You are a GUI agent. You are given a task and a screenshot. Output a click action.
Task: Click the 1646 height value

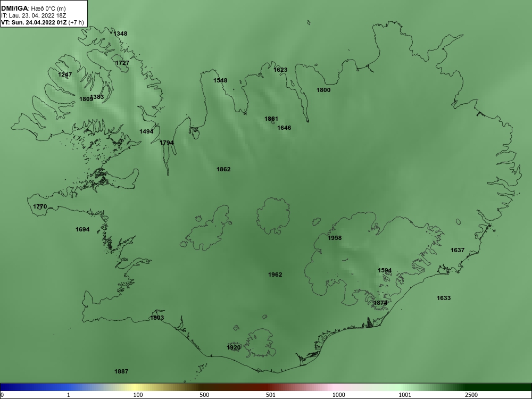pos(284,128)
